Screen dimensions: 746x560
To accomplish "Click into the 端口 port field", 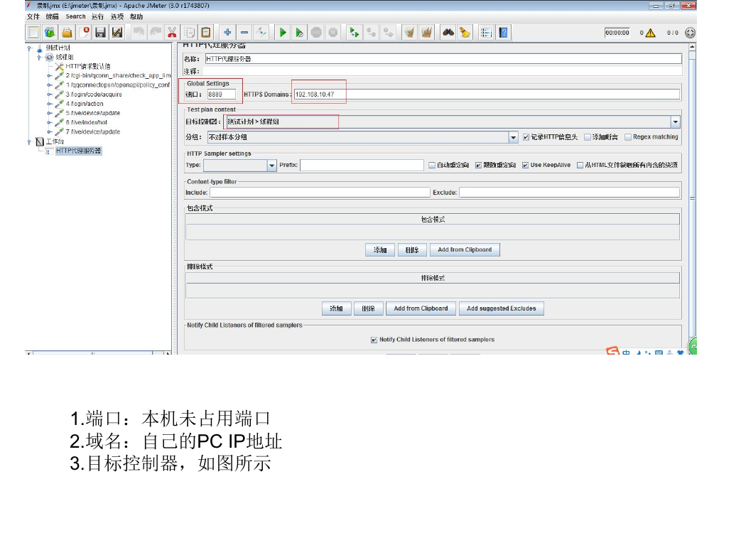I will click(x=221, y=95).
